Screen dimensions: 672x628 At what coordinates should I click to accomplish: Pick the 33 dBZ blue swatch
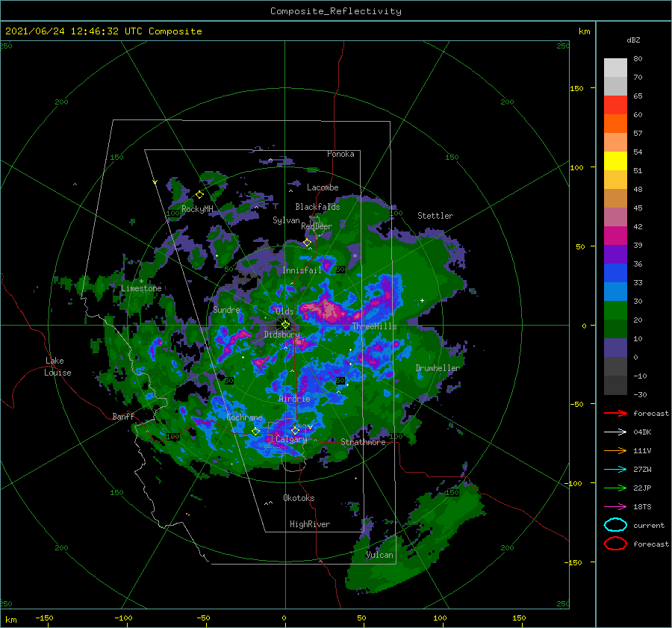(615, 273)
